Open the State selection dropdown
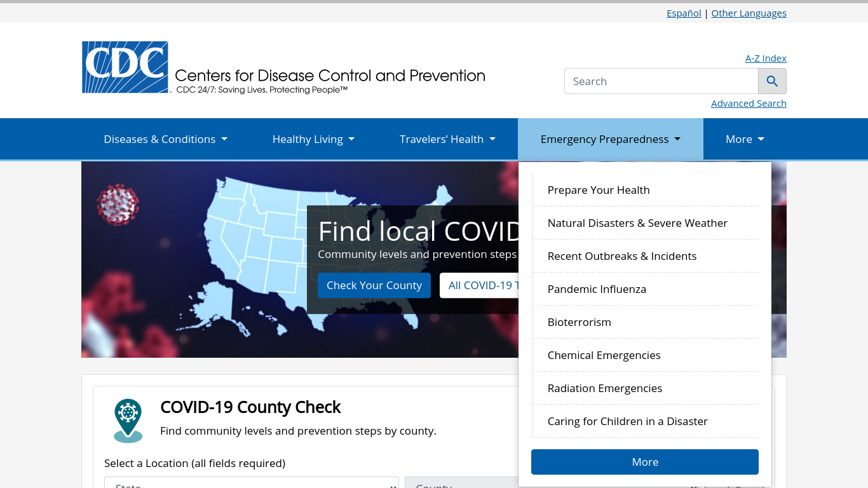 point(252,482)
